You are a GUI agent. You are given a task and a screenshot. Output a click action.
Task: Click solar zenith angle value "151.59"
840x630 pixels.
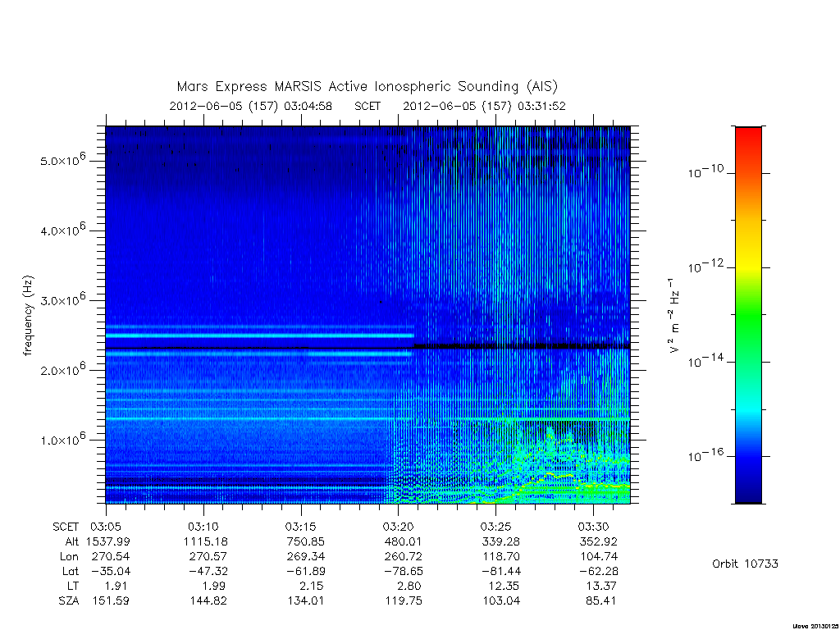[x=111, y=601]
